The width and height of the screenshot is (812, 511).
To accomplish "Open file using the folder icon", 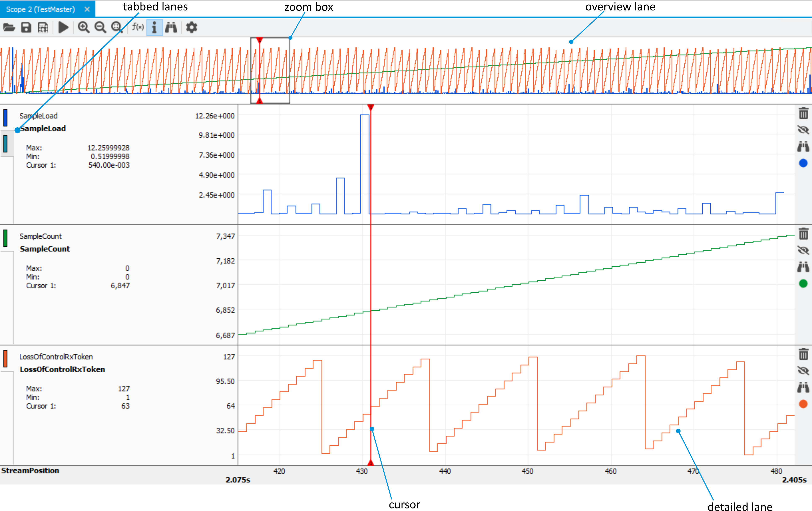I will point(9,27).
